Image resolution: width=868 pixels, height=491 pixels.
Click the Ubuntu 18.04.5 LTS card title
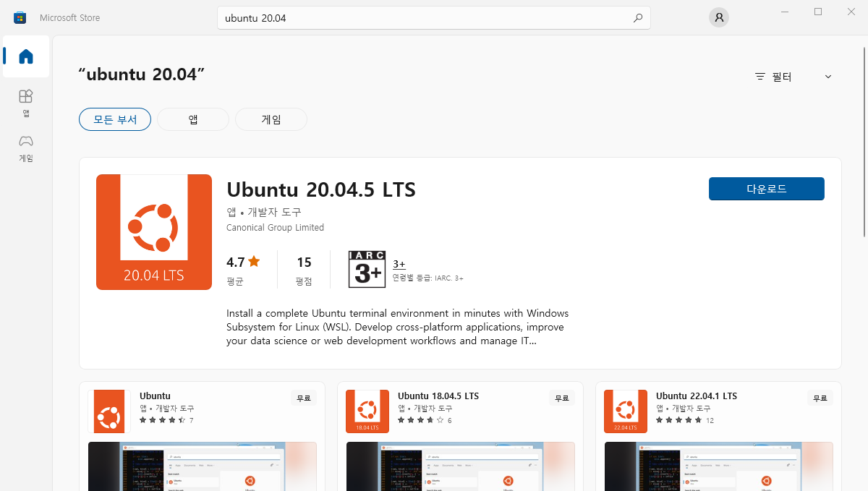(438, 396)
